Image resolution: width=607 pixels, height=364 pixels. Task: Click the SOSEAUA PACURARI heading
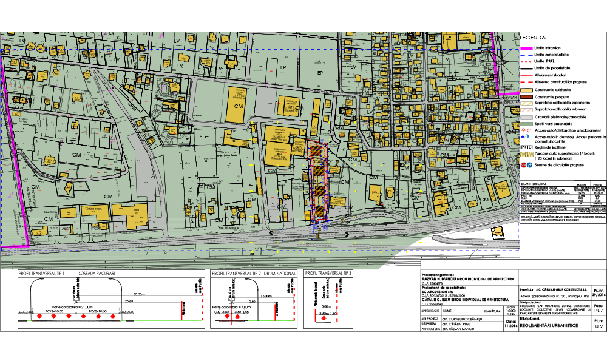97,274
